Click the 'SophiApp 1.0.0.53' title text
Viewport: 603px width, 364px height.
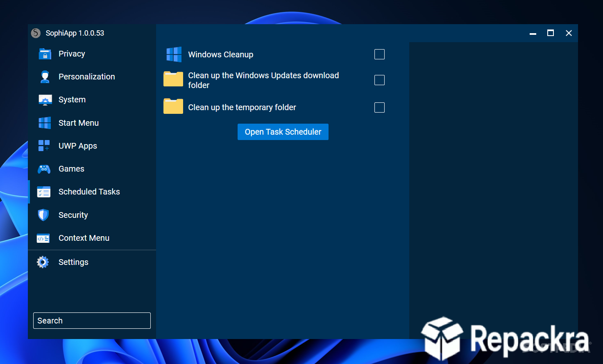click(x=75, y=33)
